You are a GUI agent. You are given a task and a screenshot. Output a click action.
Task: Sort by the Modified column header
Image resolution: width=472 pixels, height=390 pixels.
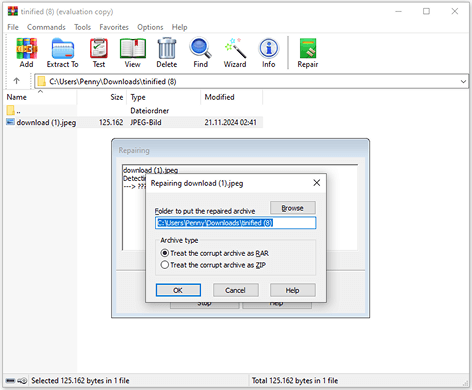tap(232, 97)
